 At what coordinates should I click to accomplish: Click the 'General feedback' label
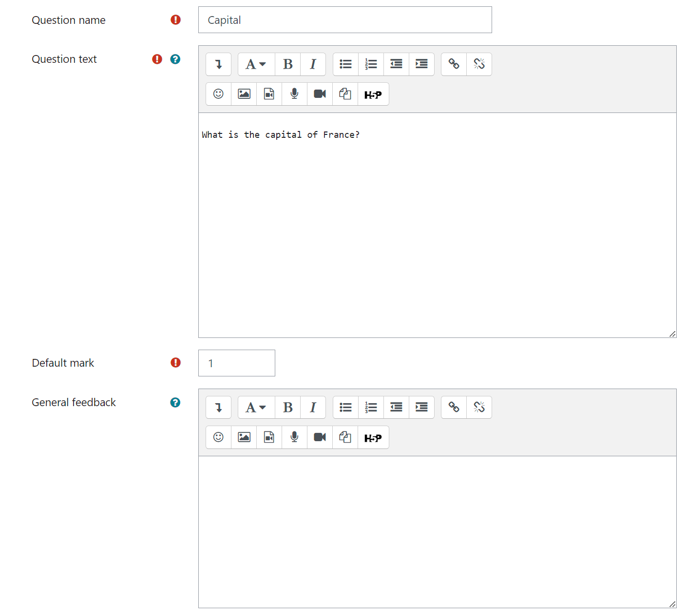point(74,402)
